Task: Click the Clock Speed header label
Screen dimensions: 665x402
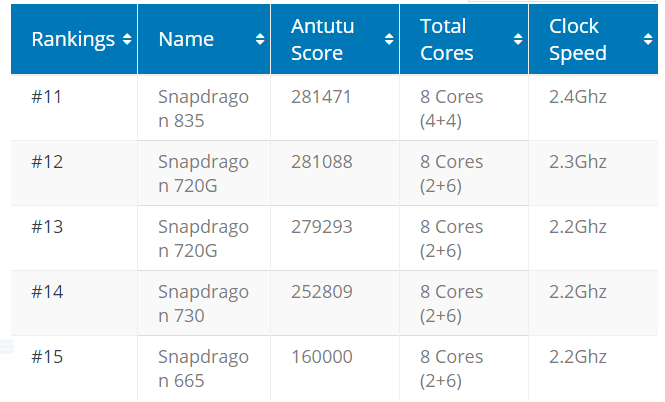Action: [578, 39]
